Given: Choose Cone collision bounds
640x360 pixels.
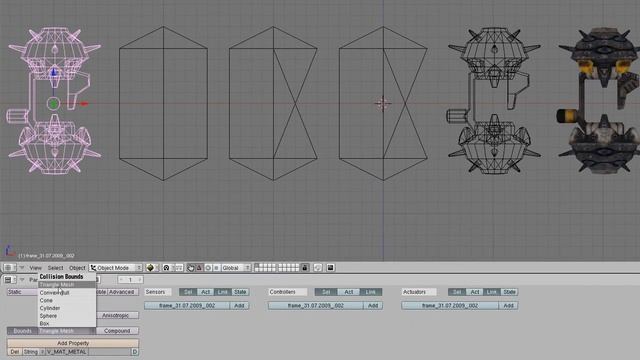Looking at the screenshot, I should tap(67, 300).
